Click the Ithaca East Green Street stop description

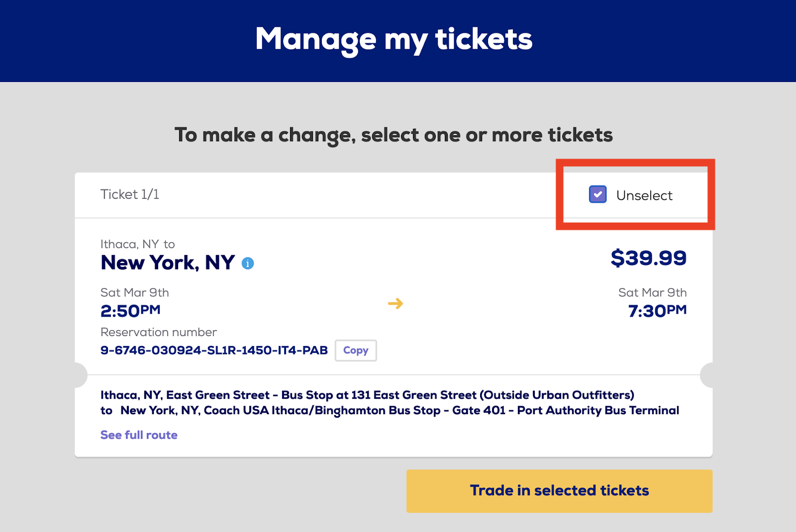coord(367,395)
